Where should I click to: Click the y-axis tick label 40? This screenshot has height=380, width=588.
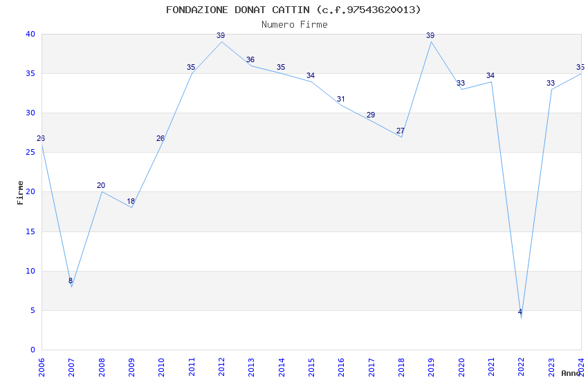(x=30, y=34)
